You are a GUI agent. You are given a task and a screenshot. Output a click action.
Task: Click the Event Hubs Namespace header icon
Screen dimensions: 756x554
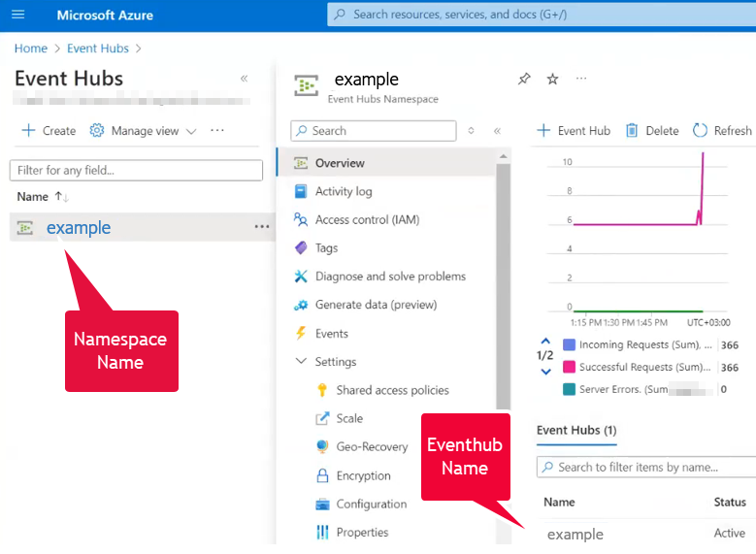pos(307,85)
